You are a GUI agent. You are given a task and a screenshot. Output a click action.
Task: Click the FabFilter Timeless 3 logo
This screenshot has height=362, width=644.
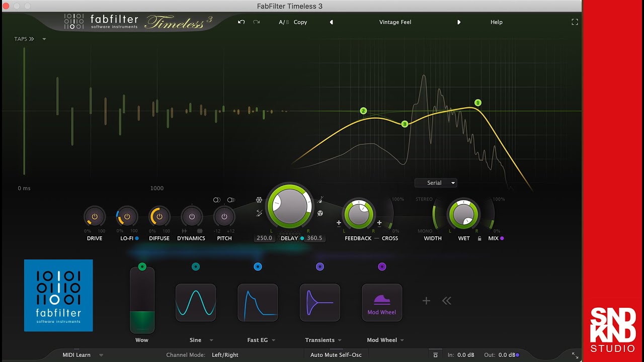(138, 22)
